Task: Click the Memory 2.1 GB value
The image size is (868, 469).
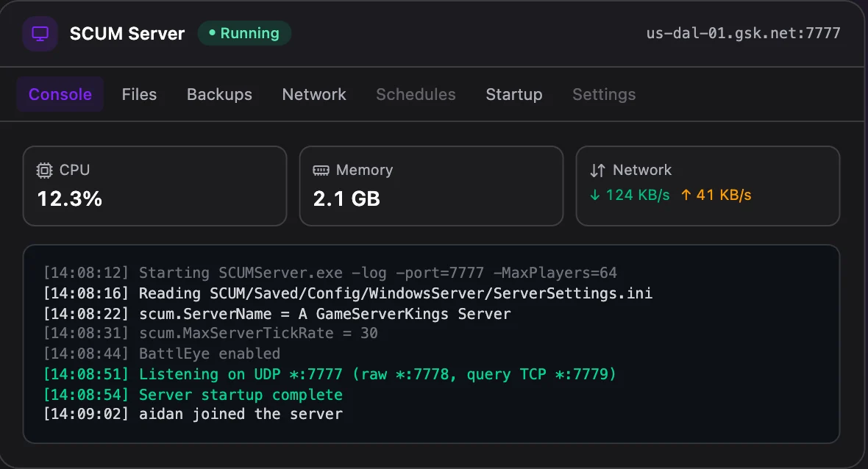Action: coord(346,198)
